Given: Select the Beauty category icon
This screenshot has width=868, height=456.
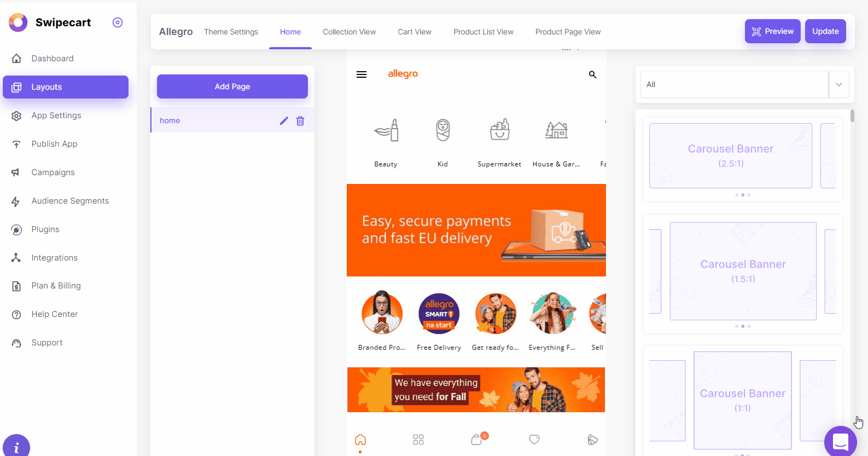Looking at the screenshot, I should [386, 130].
